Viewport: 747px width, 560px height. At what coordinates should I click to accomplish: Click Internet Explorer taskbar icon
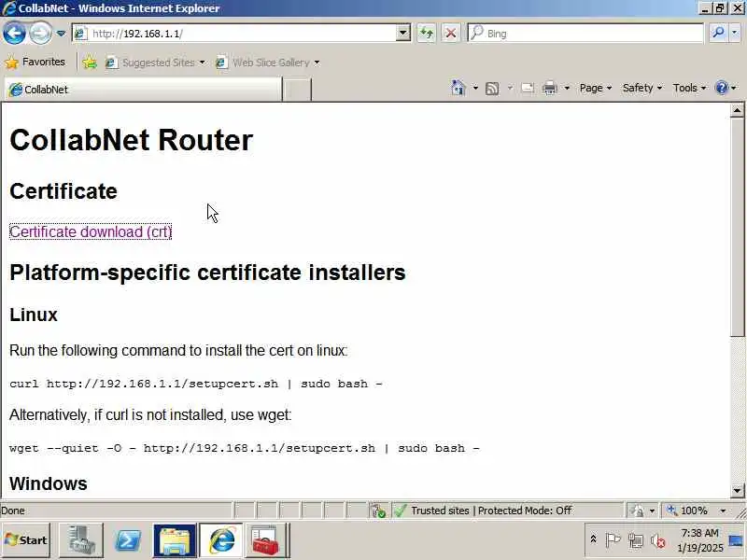pos(220,540)
